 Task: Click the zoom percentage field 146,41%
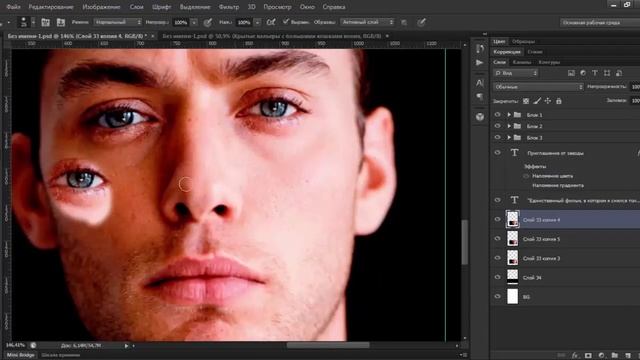[15, 345]
